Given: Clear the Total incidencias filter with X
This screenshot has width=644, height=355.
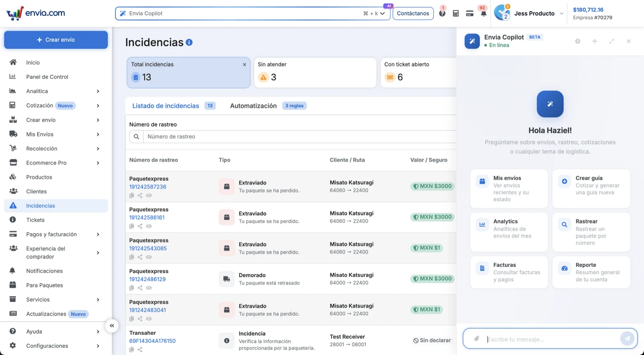Looking at the screenshot, I should (244, 64).
